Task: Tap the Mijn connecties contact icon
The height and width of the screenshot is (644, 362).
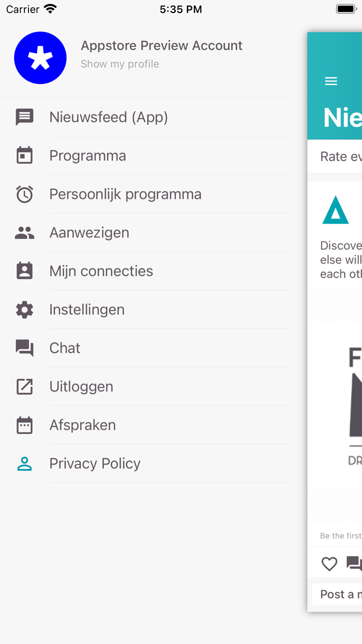Action: click(24, 271)
